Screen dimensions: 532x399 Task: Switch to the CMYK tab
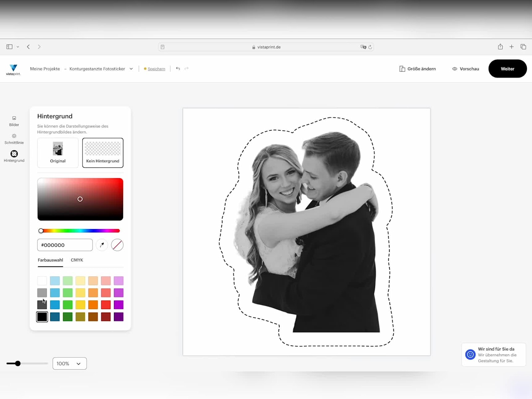tap(77, 260)
